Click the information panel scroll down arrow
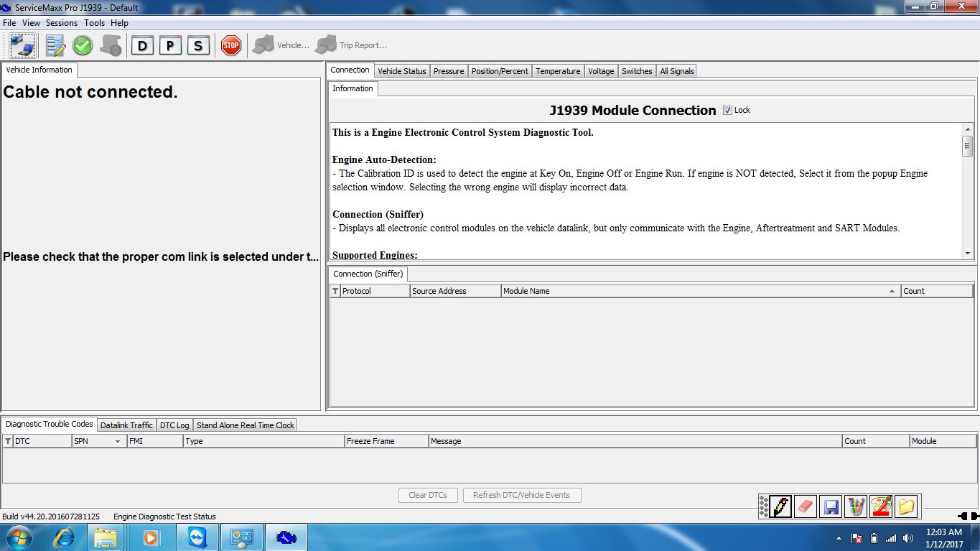The height and width of the screenshot is (551, 980). point(968,254)
